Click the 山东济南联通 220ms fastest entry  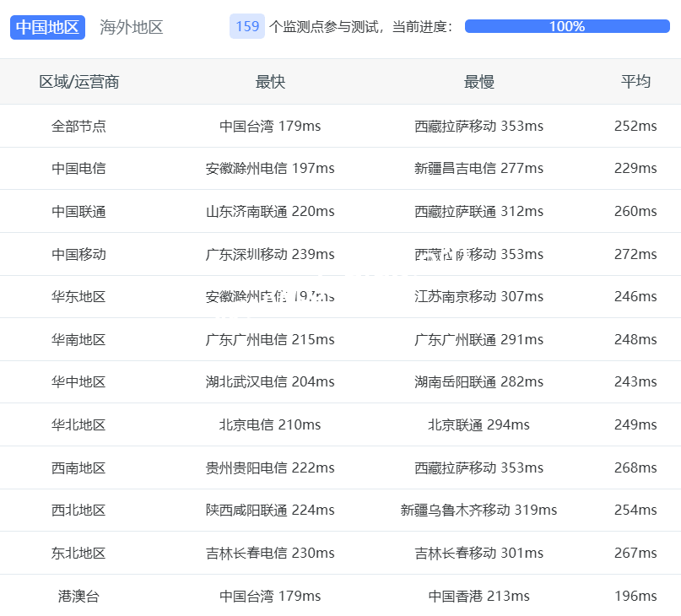[x=270, y=212]
